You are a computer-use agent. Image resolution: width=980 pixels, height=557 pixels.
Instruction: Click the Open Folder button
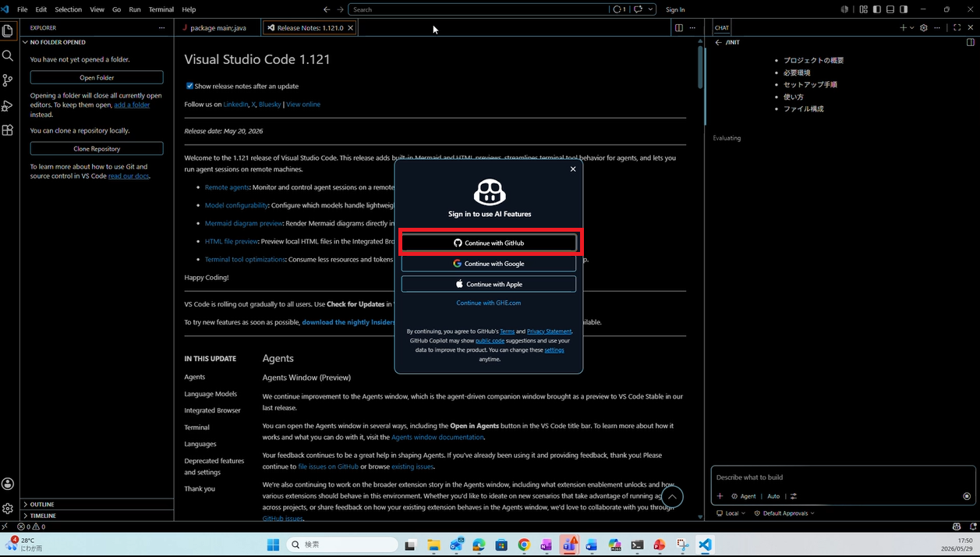click(97, 77)
